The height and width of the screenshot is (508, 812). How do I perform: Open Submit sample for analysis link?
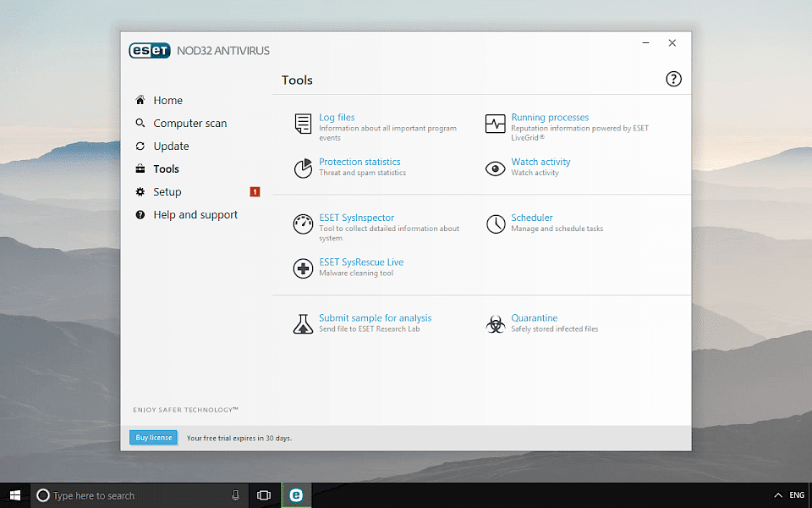[x=375, y=317]
